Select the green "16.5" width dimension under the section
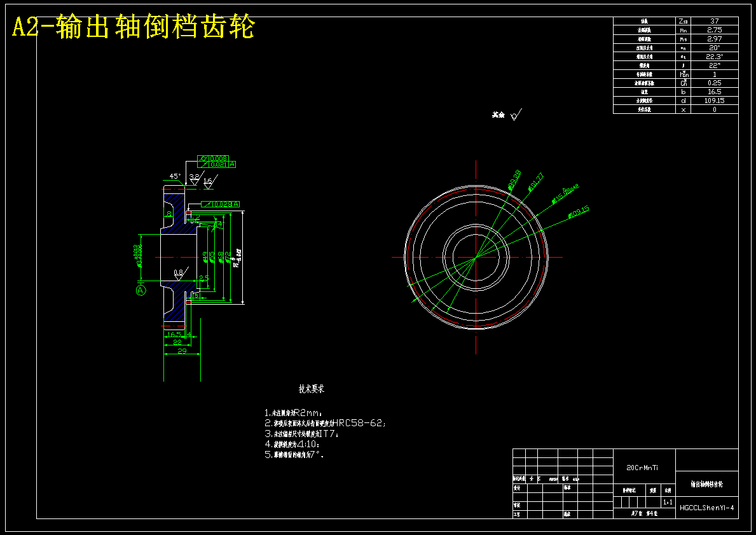This screenshot has height=535, width=756. click(174, 334)
